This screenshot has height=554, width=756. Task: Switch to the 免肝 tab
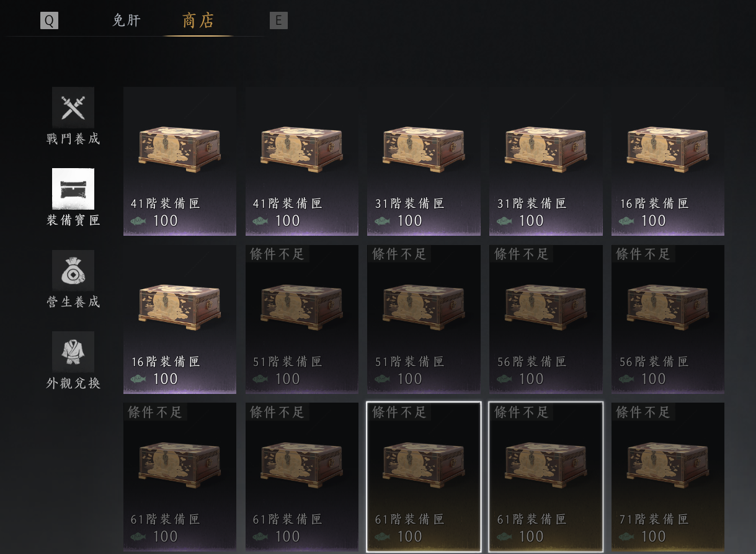click(127, 20)
